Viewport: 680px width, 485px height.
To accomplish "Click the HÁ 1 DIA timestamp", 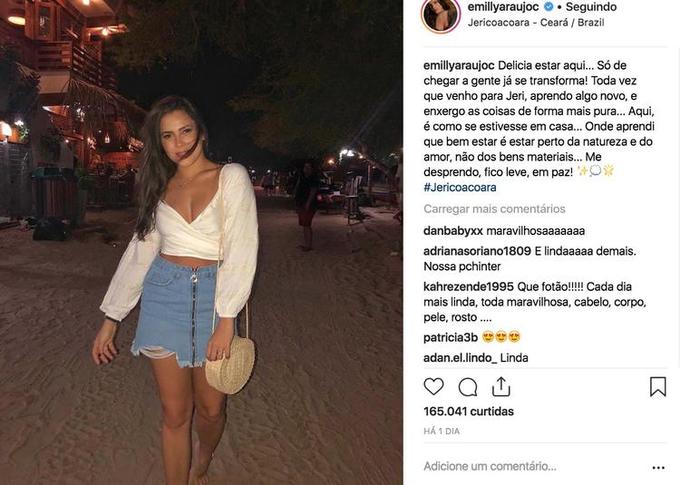I will tap(441, 431).
